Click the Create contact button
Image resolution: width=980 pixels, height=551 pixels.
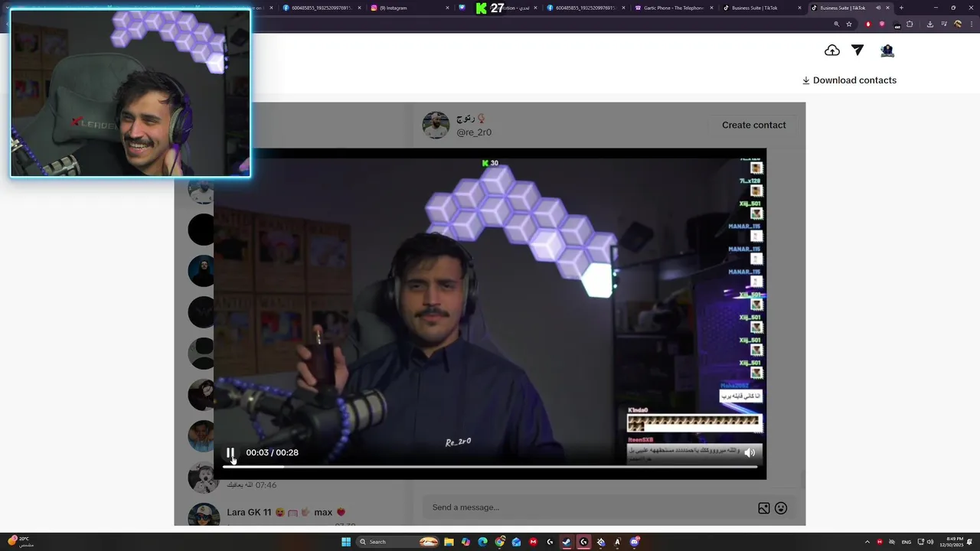pos(753,125)
